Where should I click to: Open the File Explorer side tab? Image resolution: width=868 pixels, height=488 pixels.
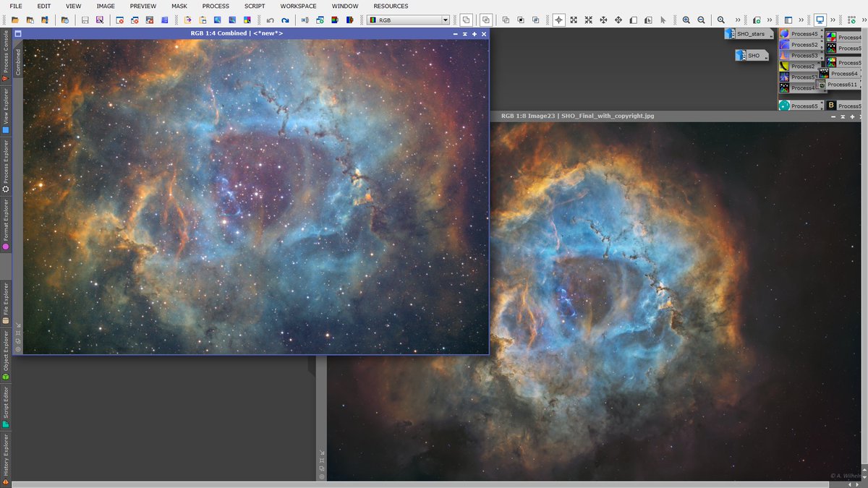click(x=6, y=304)
